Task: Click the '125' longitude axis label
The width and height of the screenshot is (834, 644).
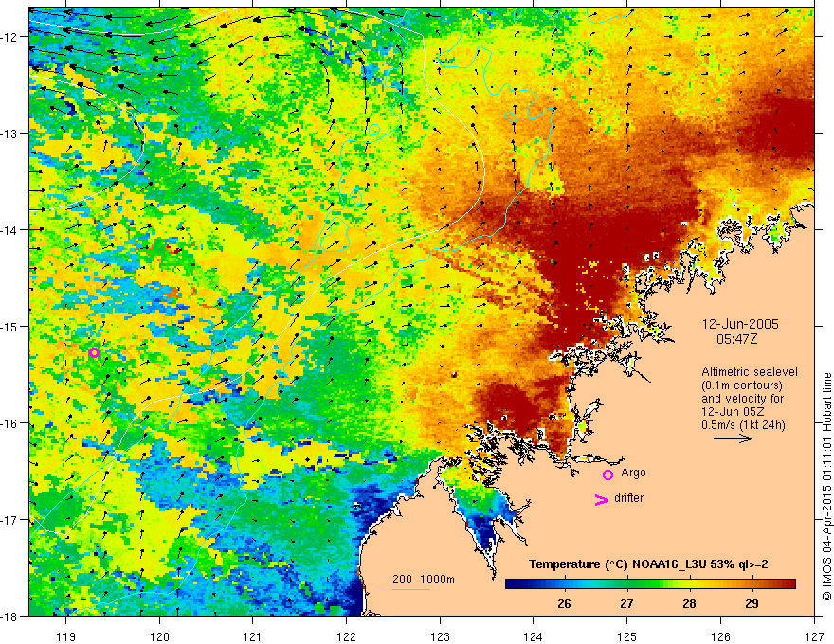Action: click(627, 637)
